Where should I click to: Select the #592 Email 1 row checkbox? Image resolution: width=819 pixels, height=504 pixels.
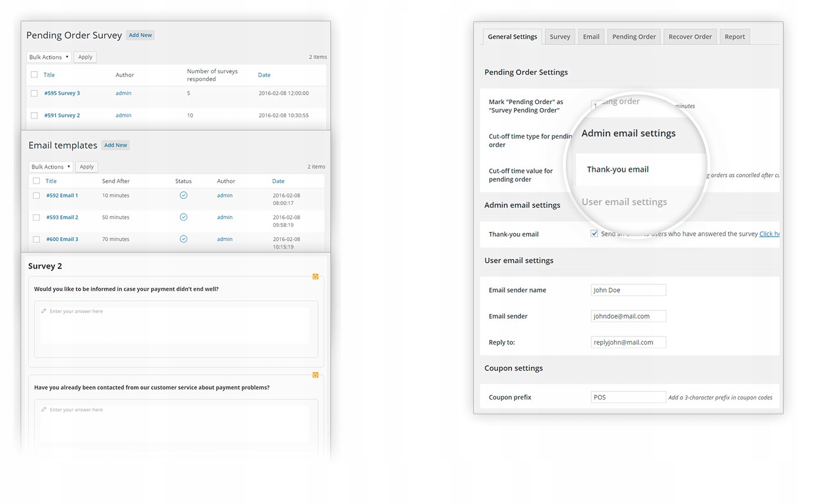(37, 195)
